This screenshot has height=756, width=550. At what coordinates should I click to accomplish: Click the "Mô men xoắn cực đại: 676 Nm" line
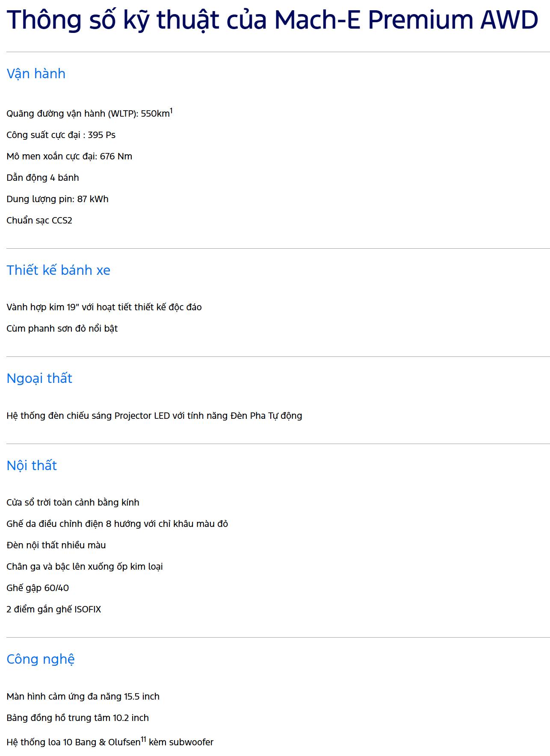[69, 156]
